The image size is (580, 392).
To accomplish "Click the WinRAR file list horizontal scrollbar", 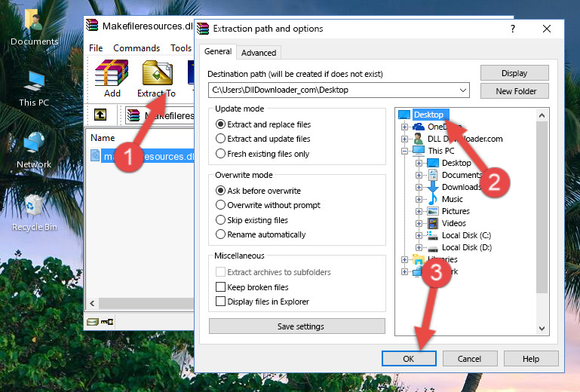I will [146, 303].
